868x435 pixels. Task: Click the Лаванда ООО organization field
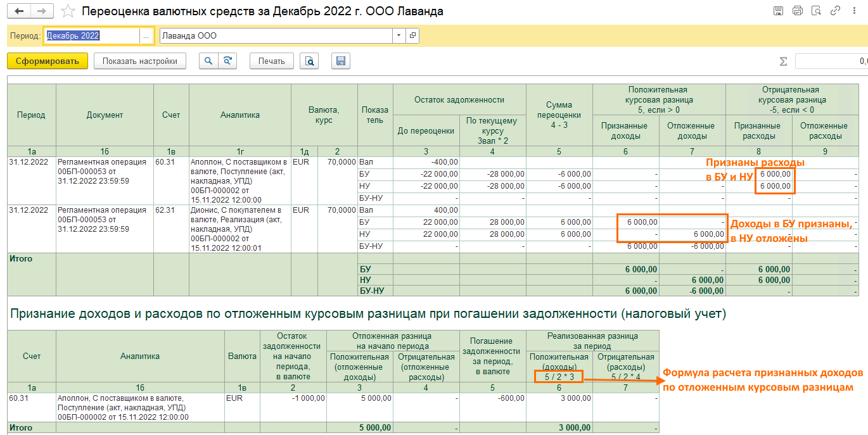coord(276,36)
